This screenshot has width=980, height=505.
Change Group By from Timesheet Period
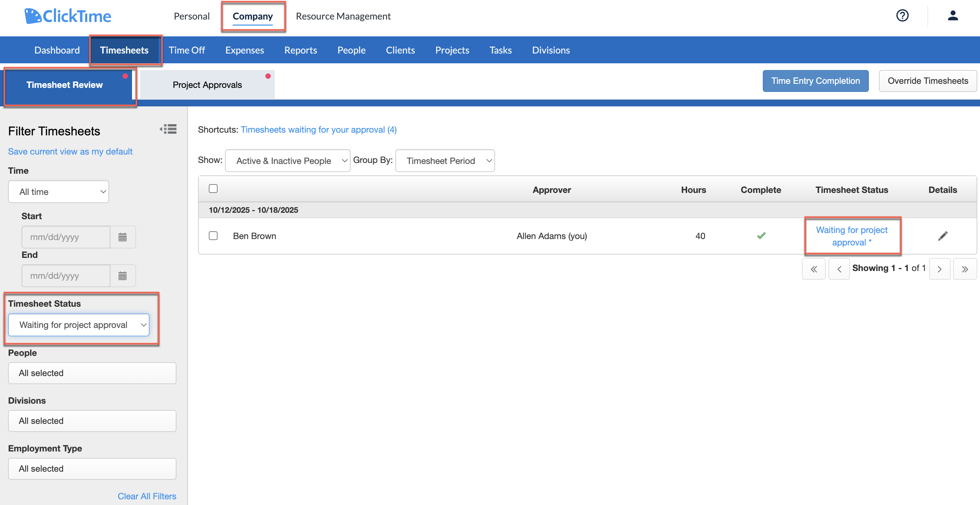coord(445,160)
